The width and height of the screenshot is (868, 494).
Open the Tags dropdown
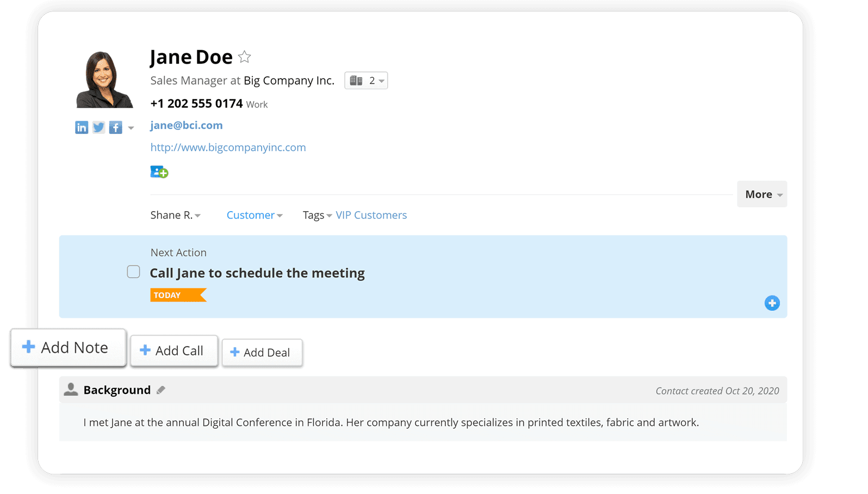317,215
